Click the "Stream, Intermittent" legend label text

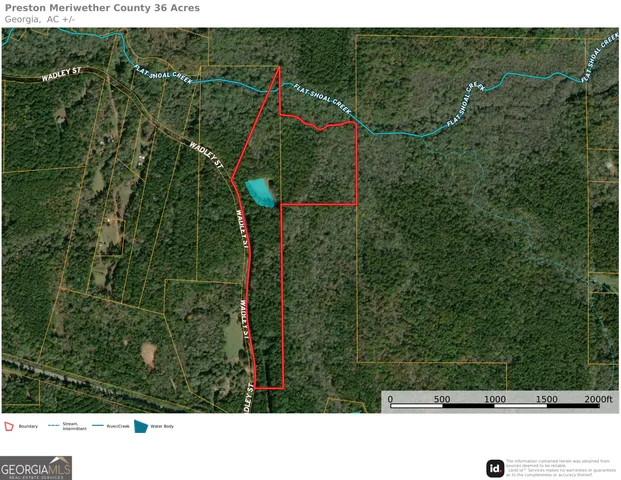click(x=76, y=426)
